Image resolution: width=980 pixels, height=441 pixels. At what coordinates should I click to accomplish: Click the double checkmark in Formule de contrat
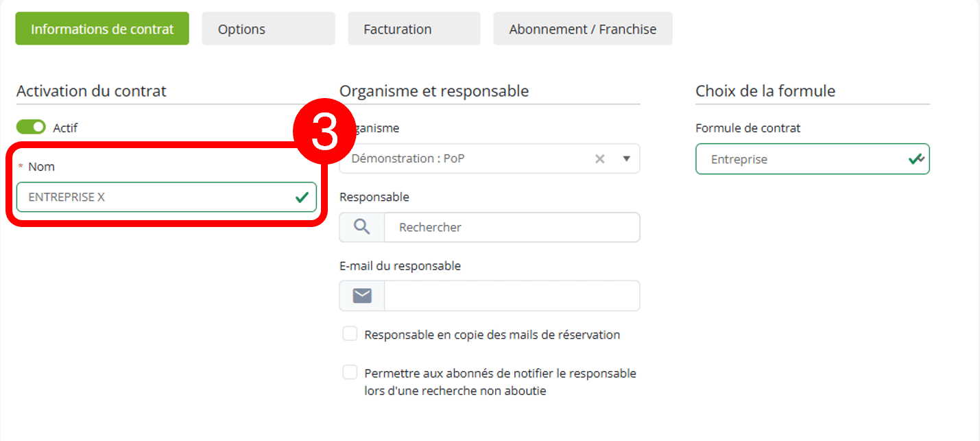[916, 159]
